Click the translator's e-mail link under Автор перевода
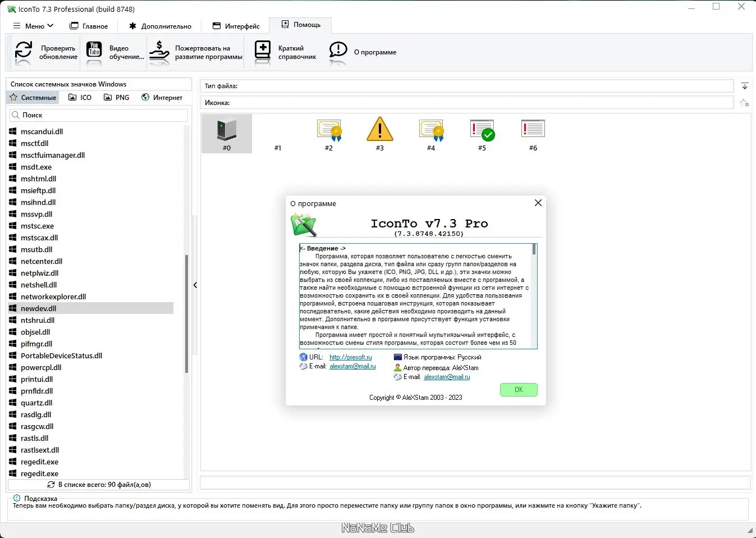 447,377
